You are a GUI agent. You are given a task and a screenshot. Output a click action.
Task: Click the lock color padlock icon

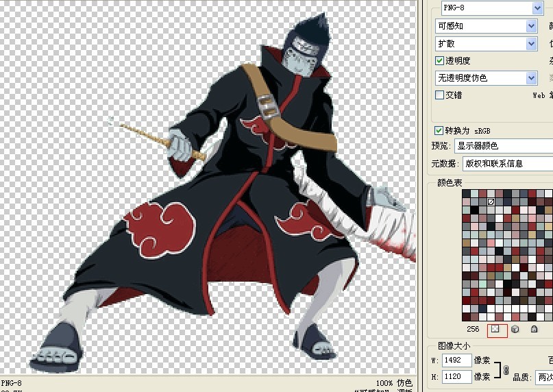click(x=534, y=329)
